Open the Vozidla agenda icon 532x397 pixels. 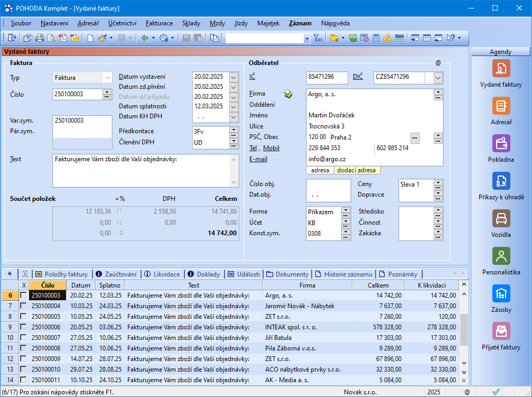(x=501, y=219)
